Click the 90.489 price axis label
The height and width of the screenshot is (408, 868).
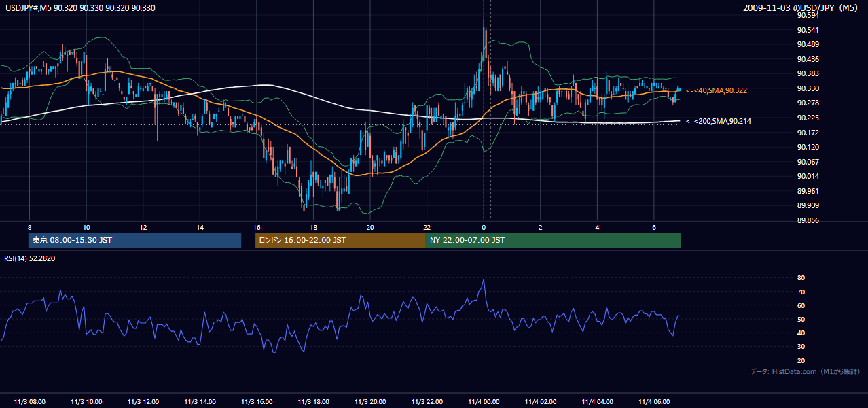[808, 44]
